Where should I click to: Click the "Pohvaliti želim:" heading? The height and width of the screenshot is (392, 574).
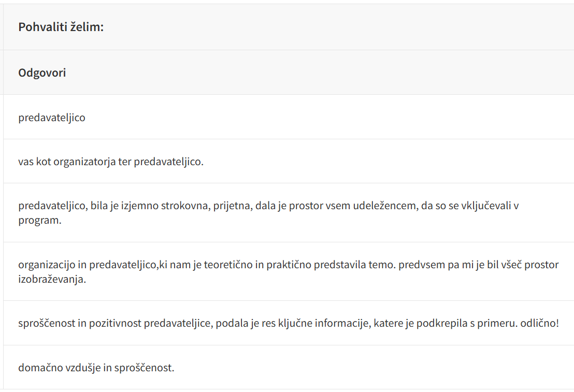tap(61, 27)
